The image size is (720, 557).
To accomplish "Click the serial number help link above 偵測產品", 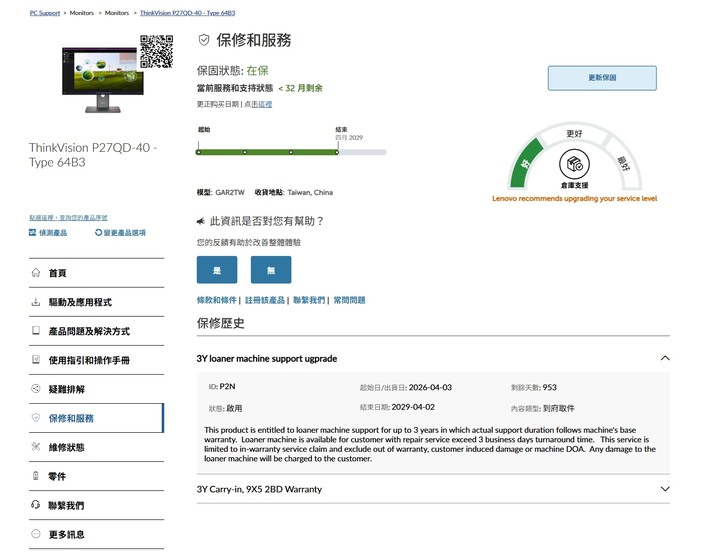I will (68, 217).
